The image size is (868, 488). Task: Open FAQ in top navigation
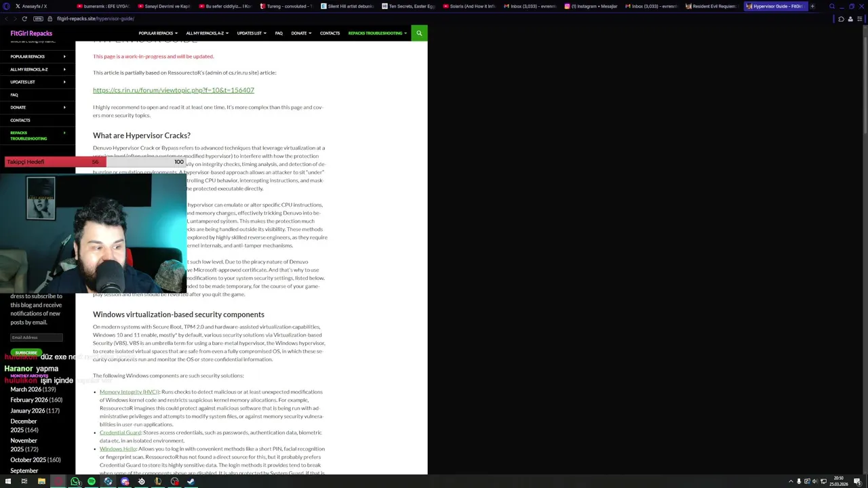coord(279,33)
